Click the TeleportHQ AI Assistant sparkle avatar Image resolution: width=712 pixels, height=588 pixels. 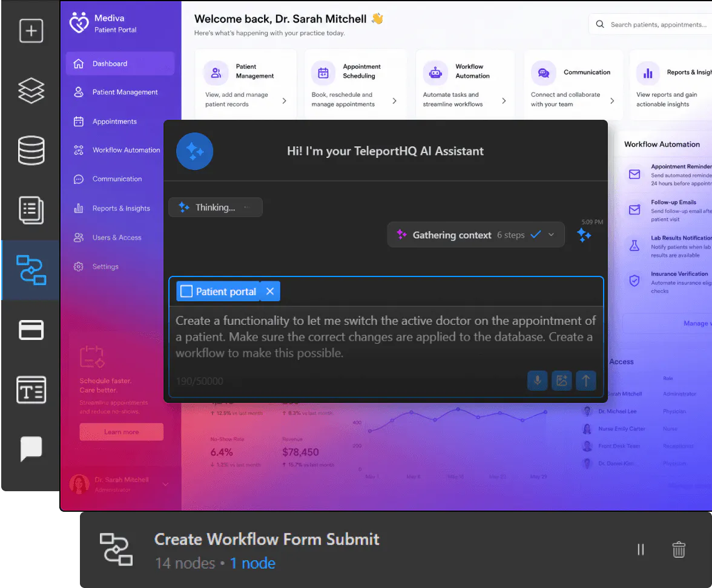pos(194,151)
